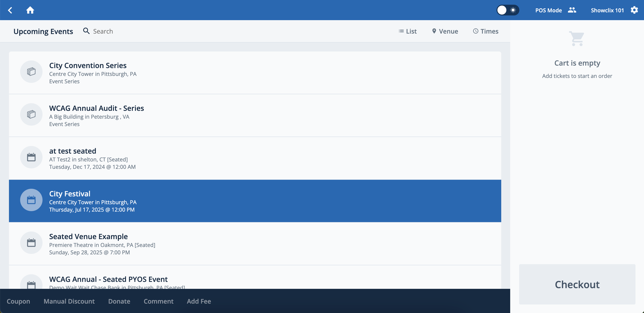This screenshot has width=644, height=313.
Task: Switch to Venue view
Action: pos(445,31)
